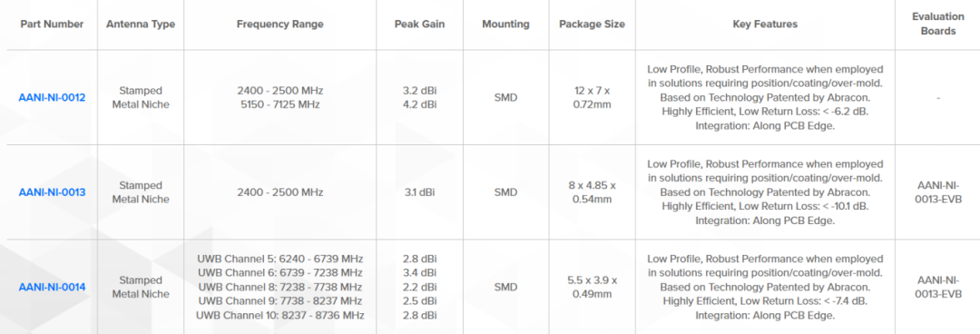This screenshot has height=334, width=980.
Task: Select the AANI-NI-0013-EVB evaluation board in 0013 row
Action: 937,192
